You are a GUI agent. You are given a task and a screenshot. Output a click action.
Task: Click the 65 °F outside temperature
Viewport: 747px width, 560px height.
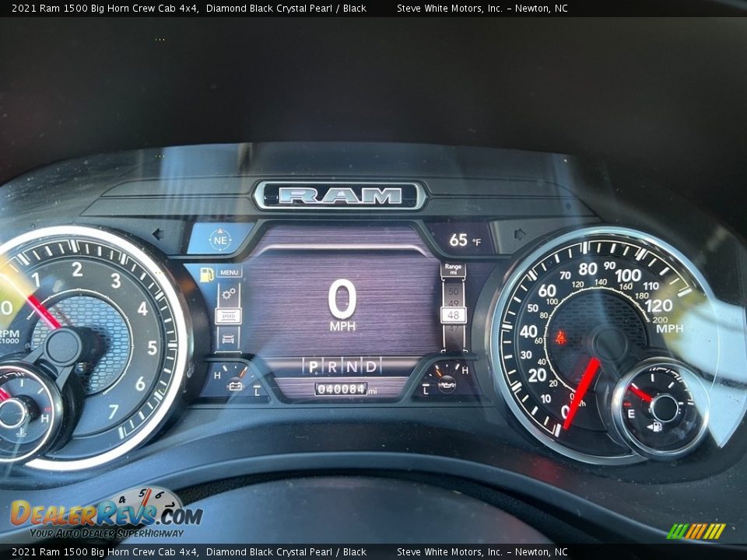click(x=465, y=240)
